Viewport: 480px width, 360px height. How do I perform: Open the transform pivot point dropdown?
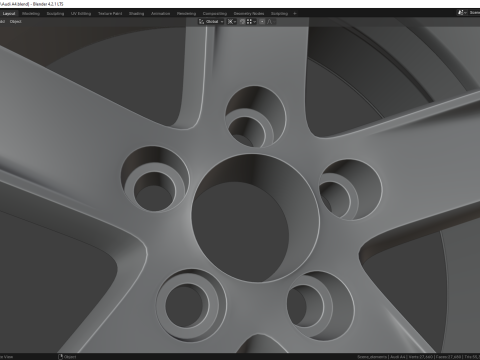pos(232,22)
